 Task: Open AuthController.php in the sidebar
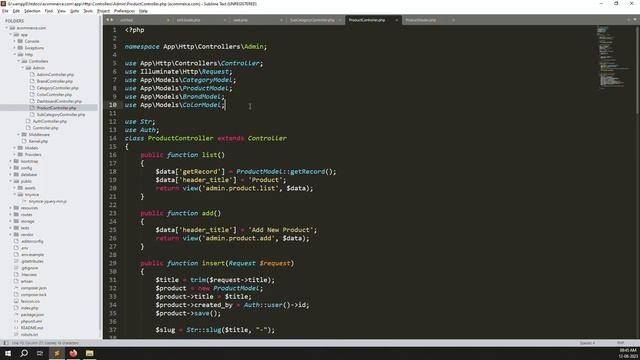[x=49, y=121]
